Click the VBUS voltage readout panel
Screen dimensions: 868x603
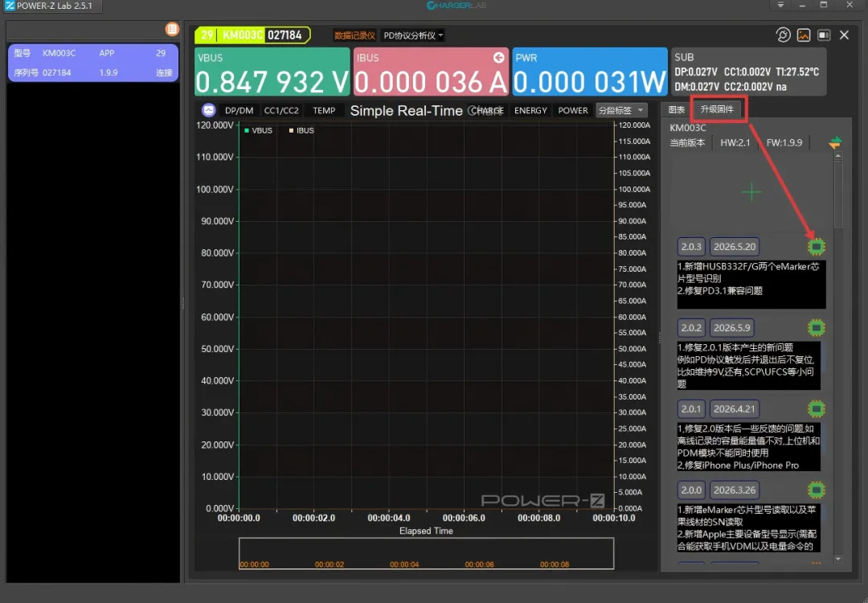(272, 72)
